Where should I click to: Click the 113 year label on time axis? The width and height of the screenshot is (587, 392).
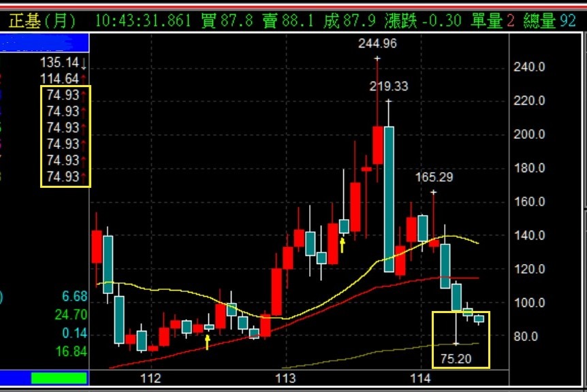pyautogui.click(x=285, y=378)
